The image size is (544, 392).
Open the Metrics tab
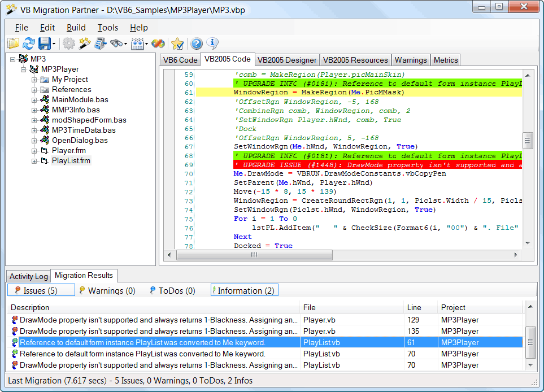tap(446, 60)
